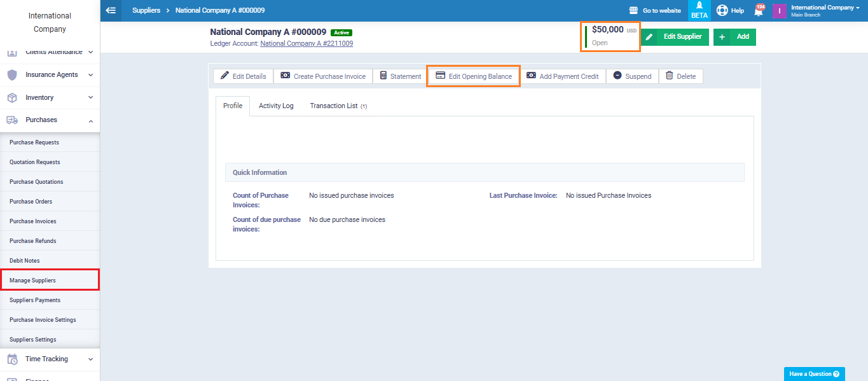Switch to the Activity Log tab
Viewport: 868px width, 381px height.
pyautogui.click(x=276, y=106)
